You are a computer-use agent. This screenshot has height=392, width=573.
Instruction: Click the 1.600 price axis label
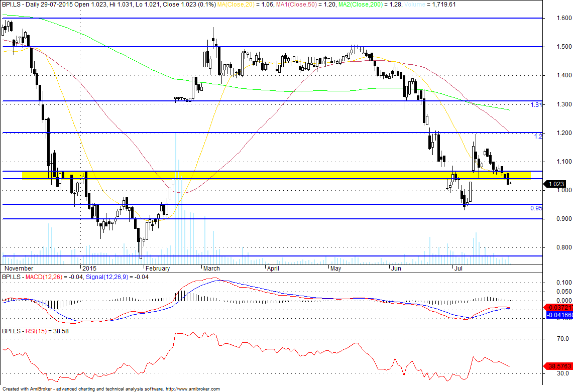564,18
